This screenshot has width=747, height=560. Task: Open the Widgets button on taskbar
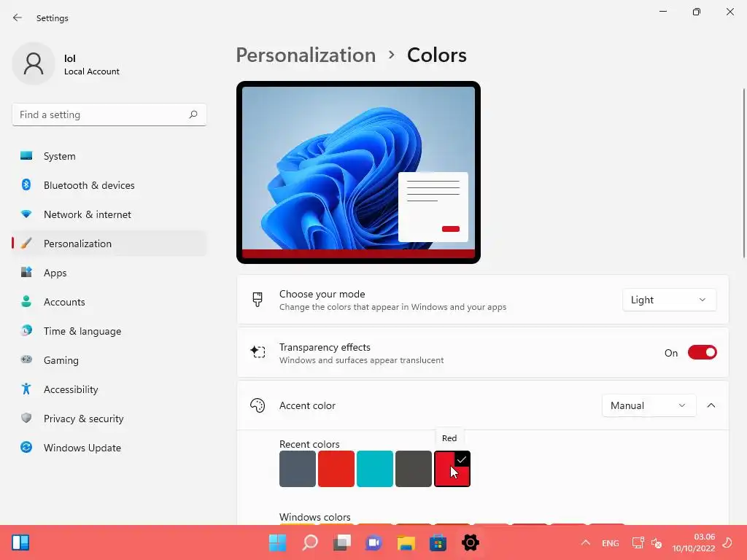pyautogui.click(x=20, y=542)
